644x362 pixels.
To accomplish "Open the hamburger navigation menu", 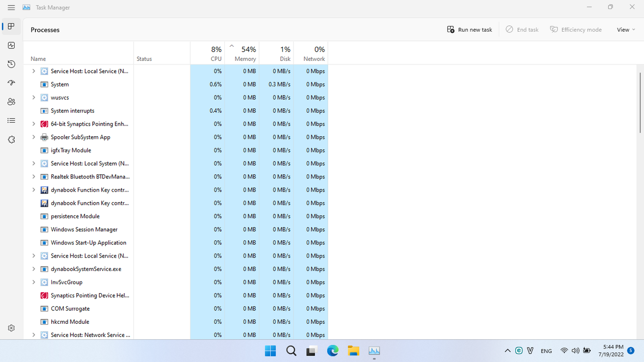I will [11, 8].
